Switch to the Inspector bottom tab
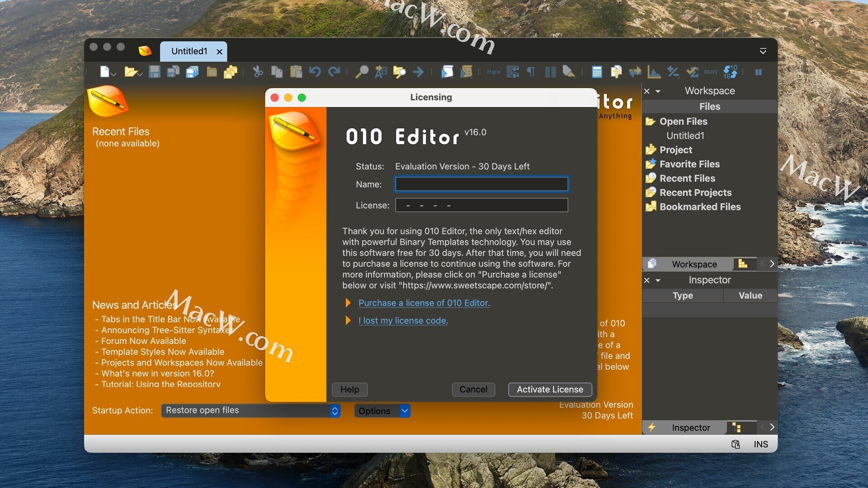The height and width of the screenshot is (488, 868). coord(684,427)
